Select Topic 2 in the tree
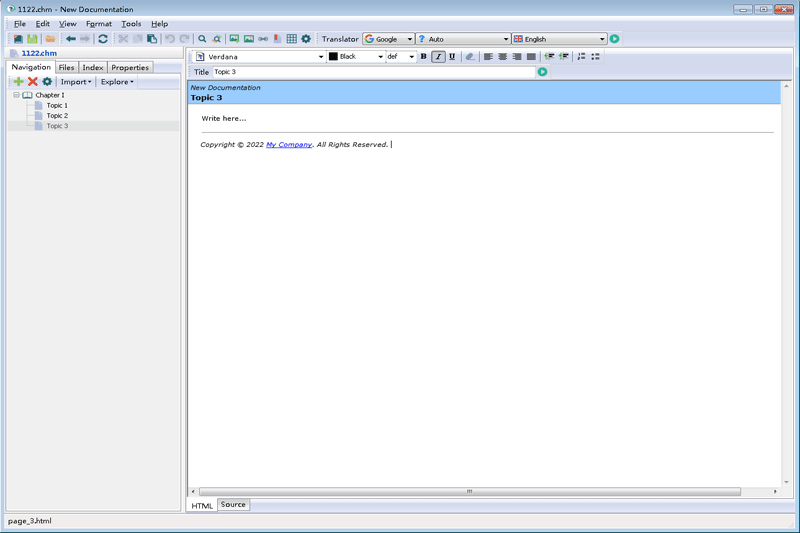The image size is (800, 533). [57, 115]
